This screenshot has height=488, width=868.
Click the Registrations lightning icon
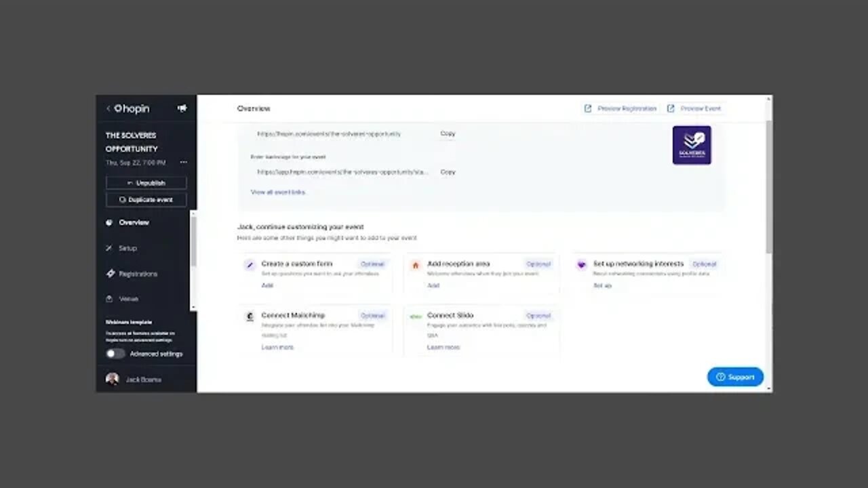109,273
